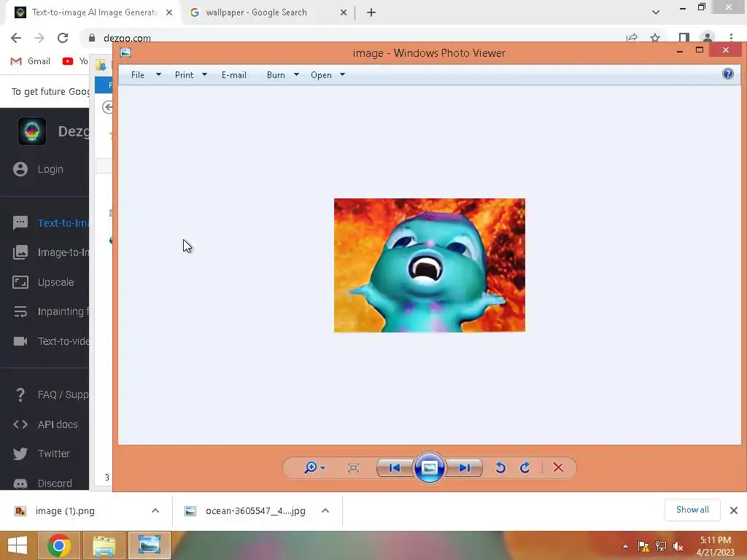Expand the Print dropdown arrow
The width and height of the screenshot is (747, 560).
point(204,75)
